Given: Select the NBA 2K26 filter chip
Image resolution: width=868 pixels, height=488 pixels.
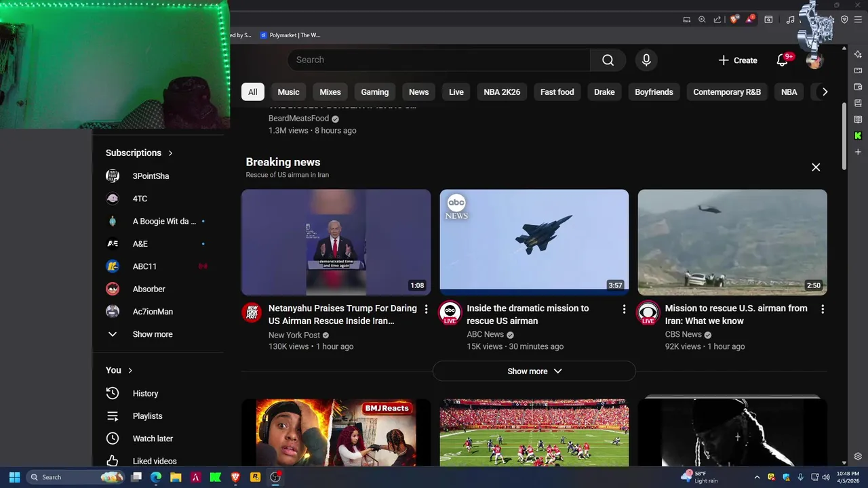Looking at the screenshot, I should [502, 92].
